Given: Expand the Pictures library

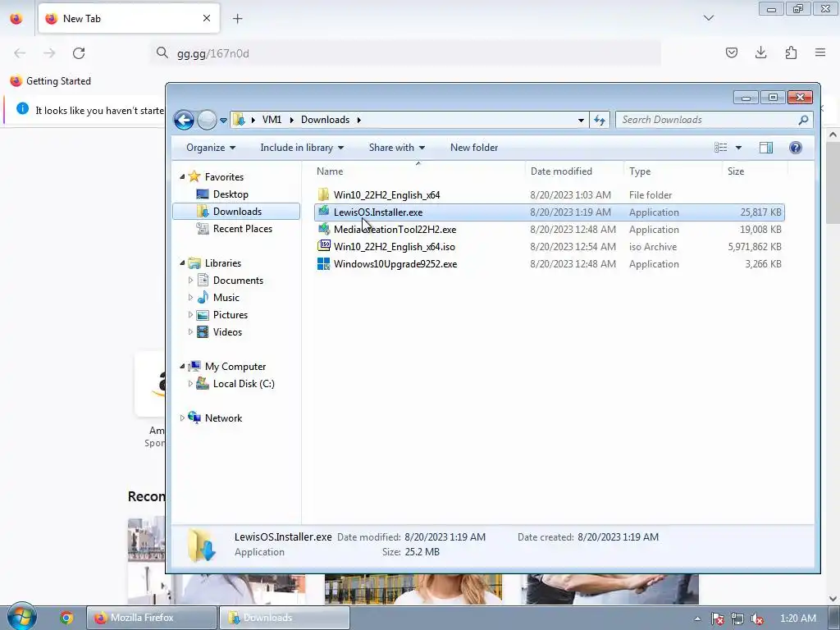Looking at the screenshot, I should click(190, 314).
